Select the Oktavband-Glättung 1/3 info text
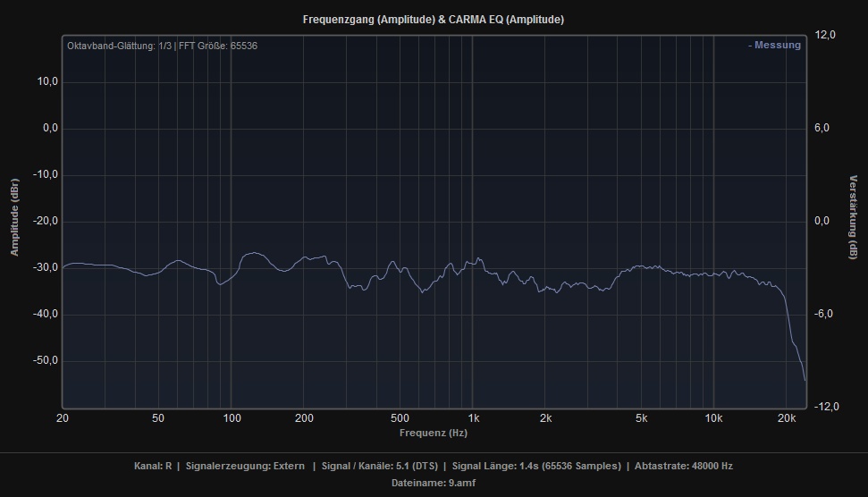 pyautogui.click(x=120, y=46)
